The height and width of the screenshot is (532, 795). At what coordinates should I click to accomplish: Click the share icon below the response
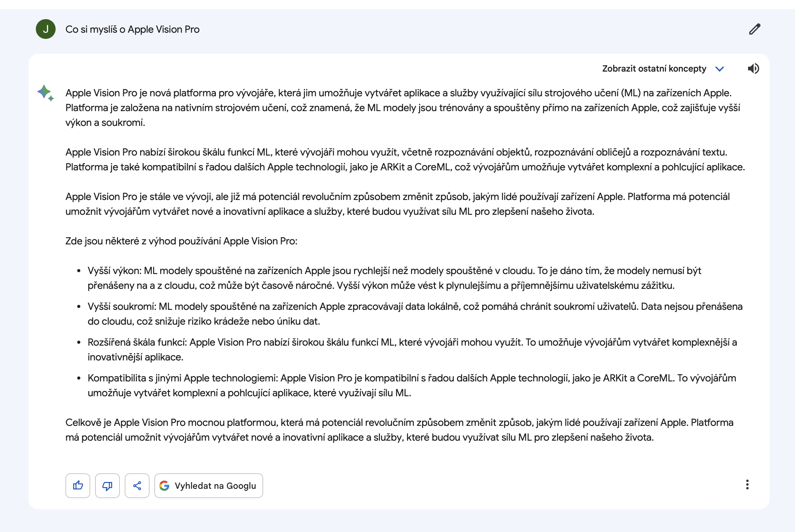[x=137, y=485]
